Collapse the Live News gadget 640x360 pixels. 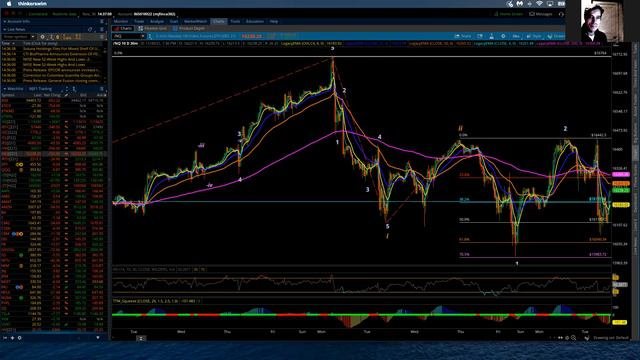4,29
